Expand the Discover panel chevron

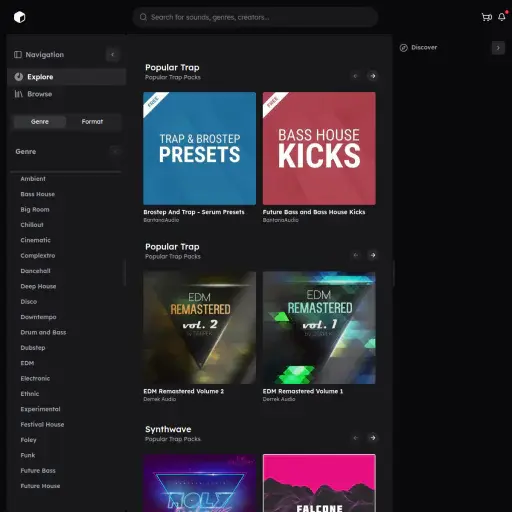(x=498, y=48)
